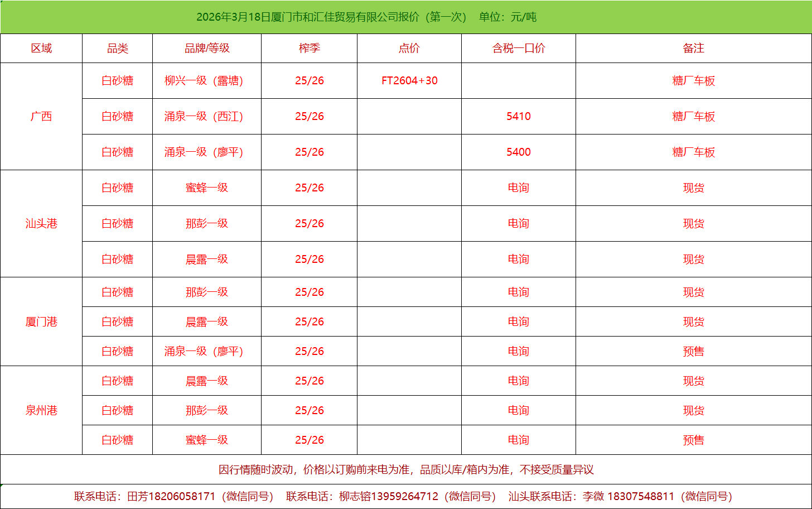Viewport: 812px width, 509px height.
Task: Click the 厦门港 region cell
Action: pos(41,322)
